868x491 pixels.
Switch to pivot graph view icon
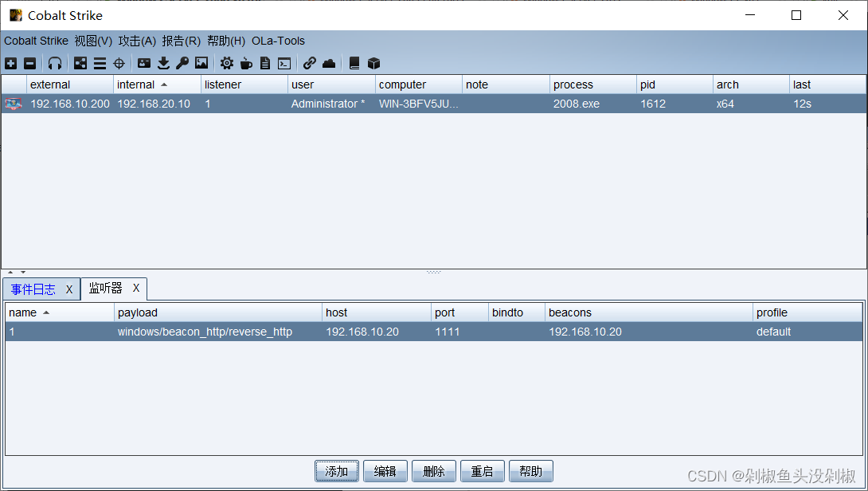click(80, 63)
